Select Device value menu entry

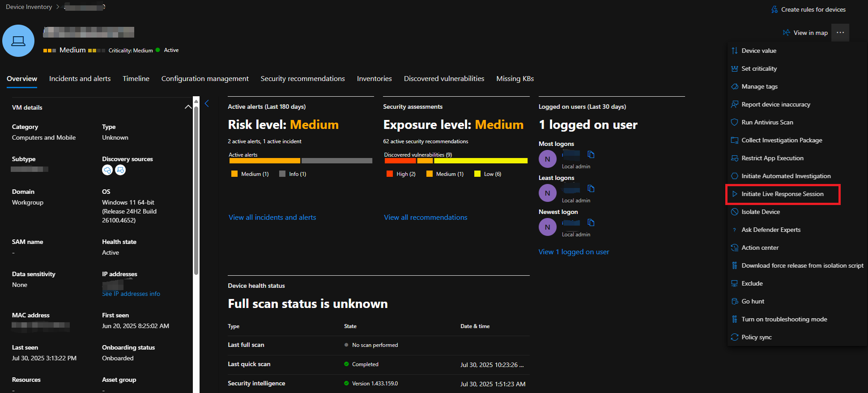796,51
